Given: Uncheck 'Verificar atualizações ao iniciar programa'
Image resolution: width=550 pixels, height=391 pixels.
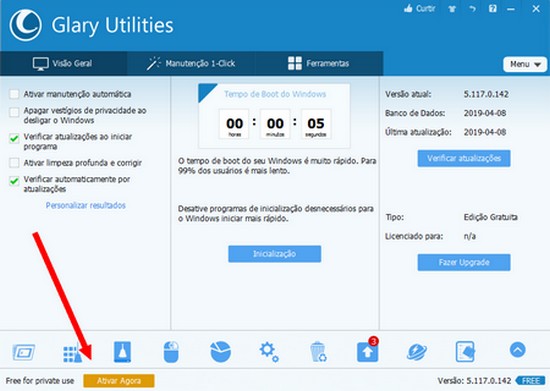Looking at the screenshot, I should click(x=14, y=138).
